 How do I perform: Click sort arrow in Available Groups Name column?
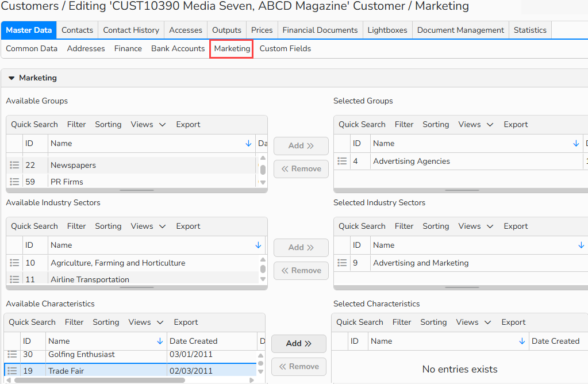click(248, 144)
